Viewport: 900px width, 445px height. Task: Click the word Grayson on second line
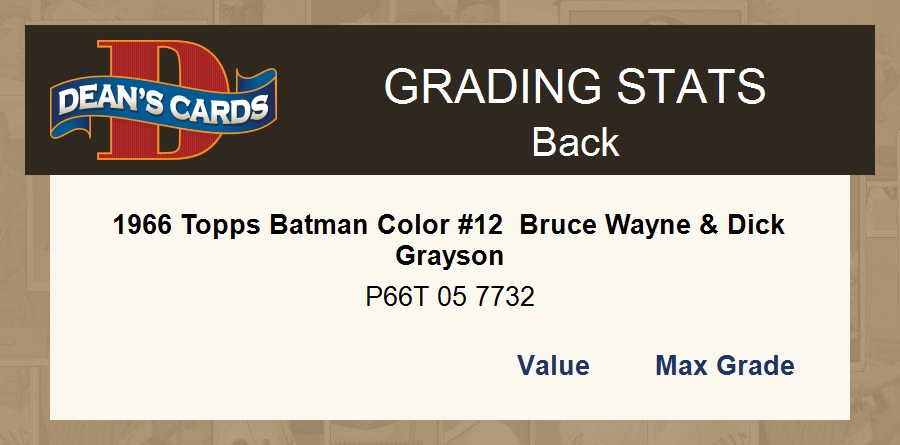coord(449,256)
